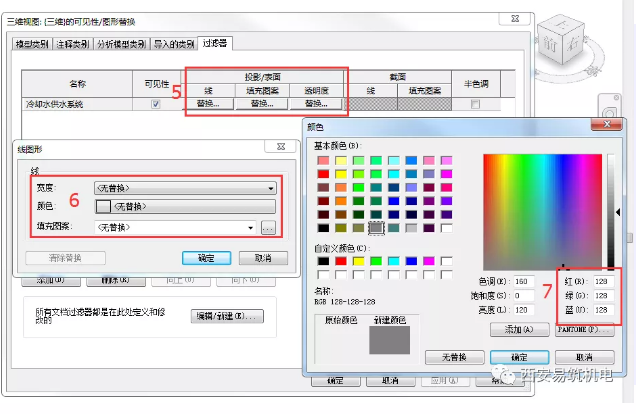
Task: Click the 颜色 <无替换> color button
Action: click(x=185, y=206)
